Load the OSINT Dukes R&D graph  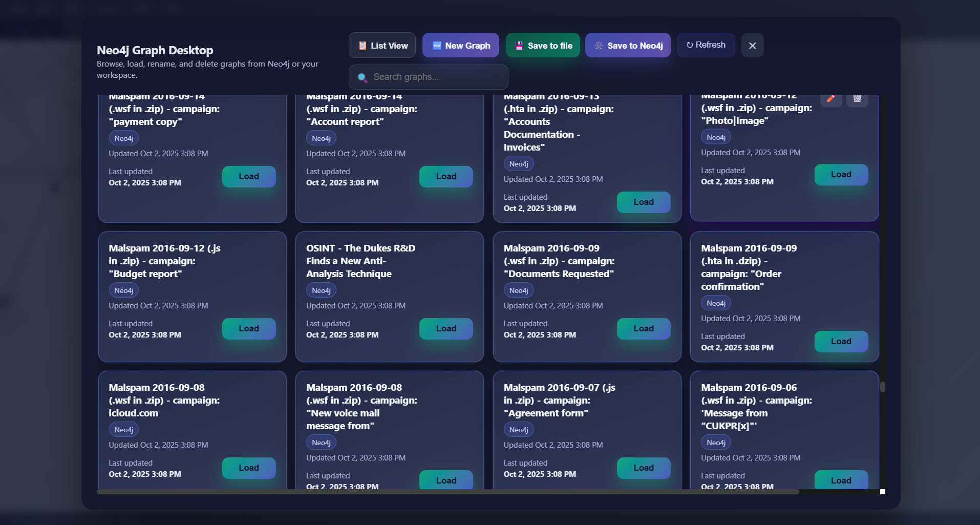[x=446, y=329]
